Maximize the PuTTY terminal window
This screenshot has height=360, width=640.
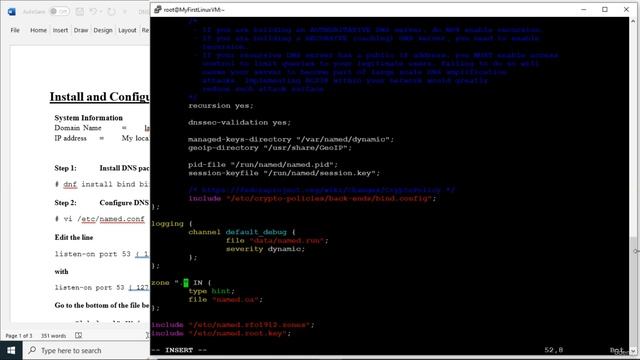(605, 9)
